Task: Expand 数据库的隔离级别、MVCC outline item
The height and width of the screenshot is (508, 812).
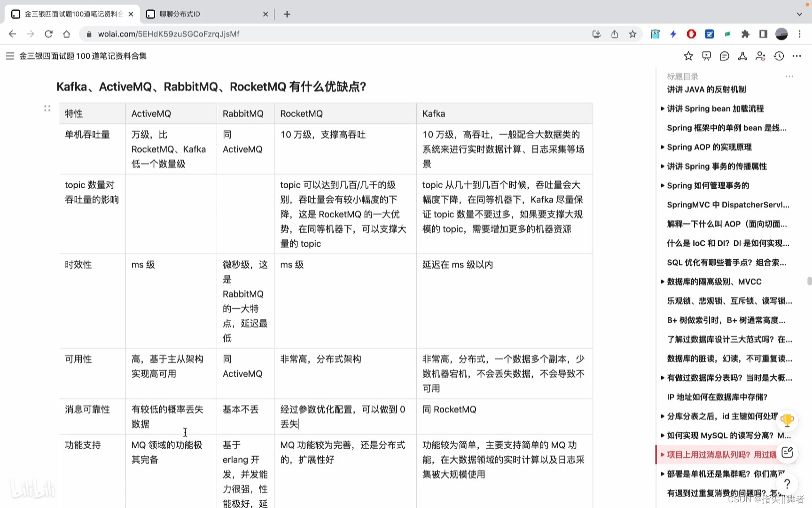Action: (663, 282)
